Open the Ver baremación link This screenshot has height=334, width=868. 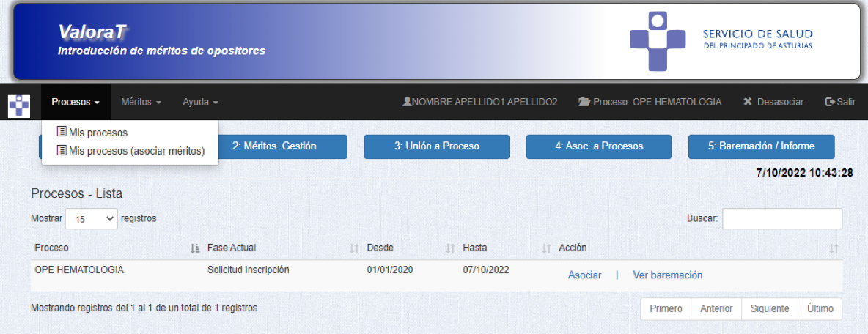coord(667,275)
